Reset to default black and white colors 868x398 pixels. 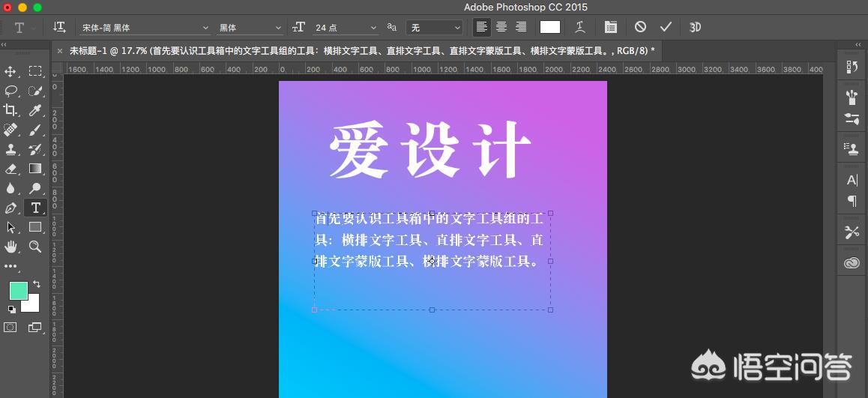(x=12, y=309)
